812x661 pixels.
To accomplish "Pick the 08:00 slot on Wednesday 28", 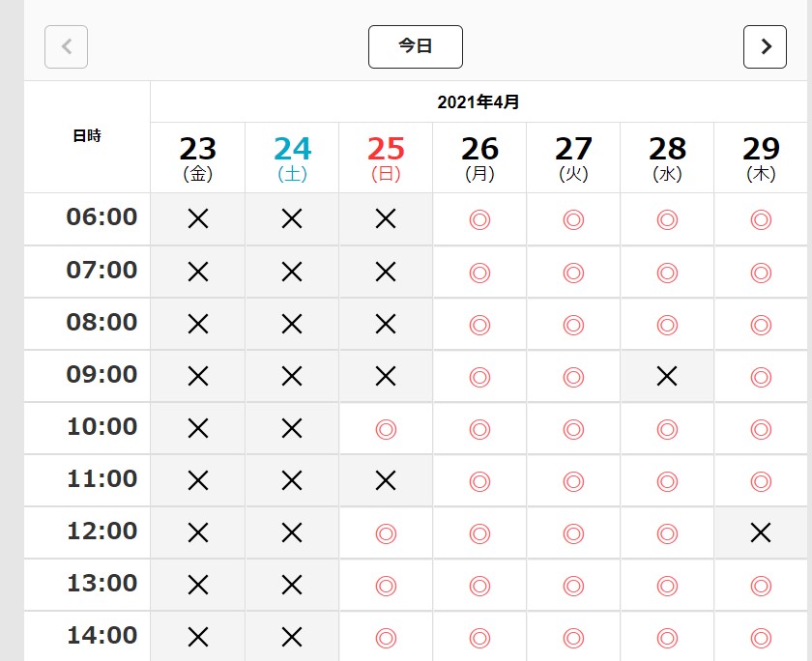I will 667,324.
